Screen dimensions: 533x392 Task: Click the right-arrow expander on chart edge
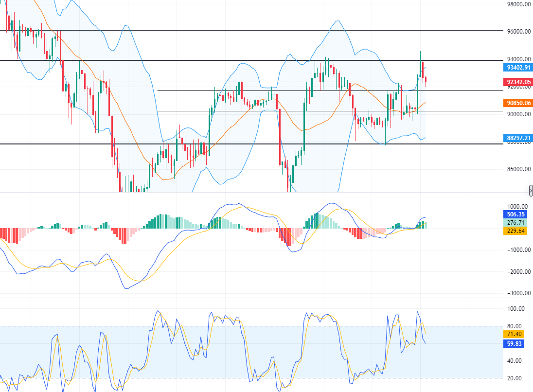[531, 189]
